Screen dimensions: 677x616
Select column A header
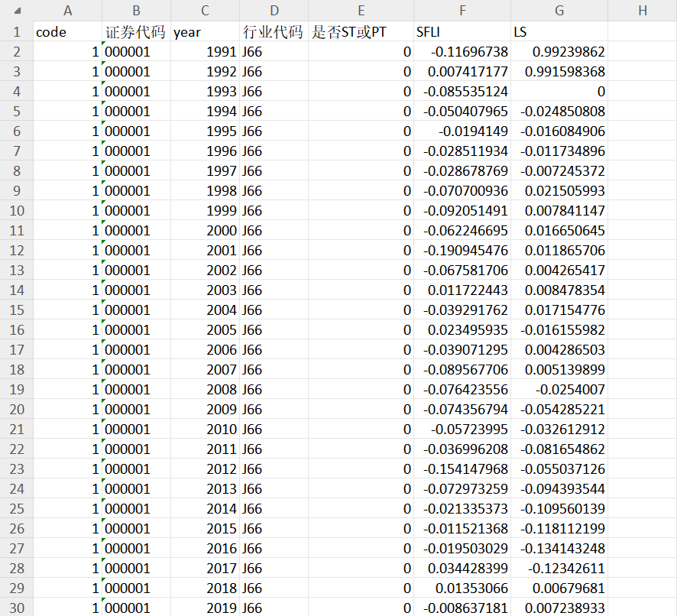pos(67,11)
